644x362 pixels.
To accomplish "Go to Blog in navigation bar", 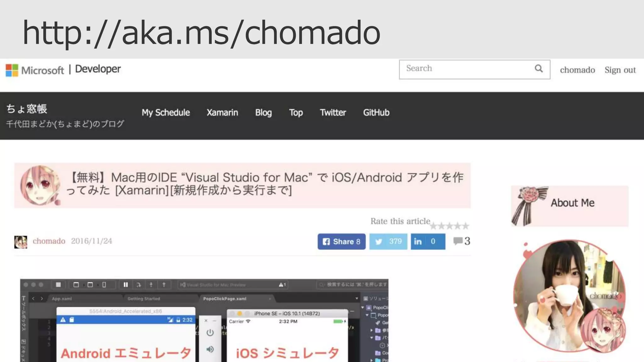I will 264,112.
